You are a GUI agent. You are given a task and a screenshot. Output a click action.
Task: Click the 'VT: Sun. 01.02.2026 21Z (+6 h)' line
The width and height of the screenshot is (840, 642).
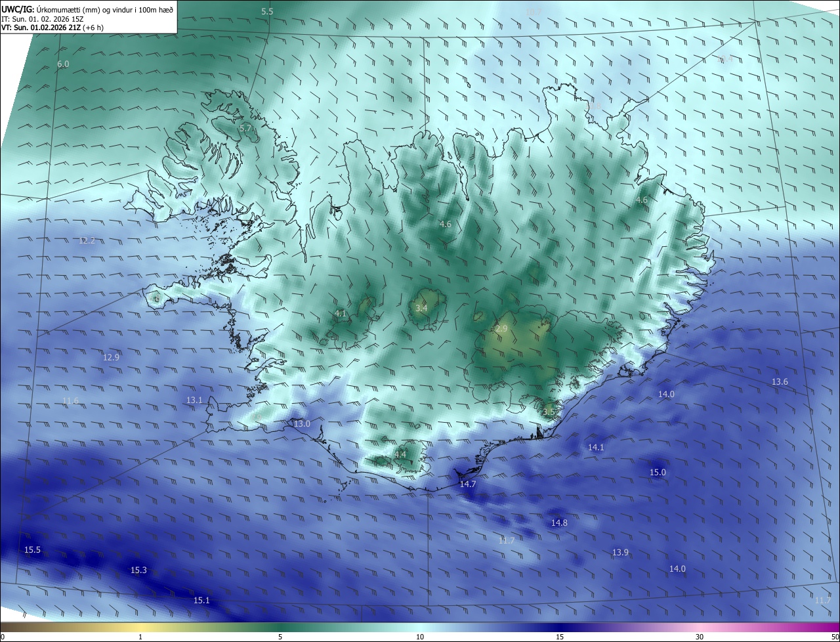(x=52, y=28)
